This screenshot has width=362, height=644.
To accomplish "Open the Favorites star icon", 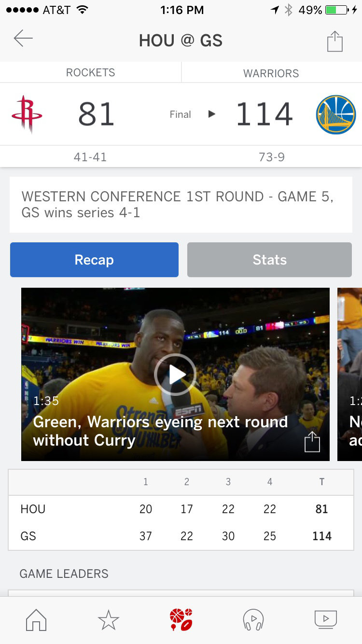I will (108, 619).
